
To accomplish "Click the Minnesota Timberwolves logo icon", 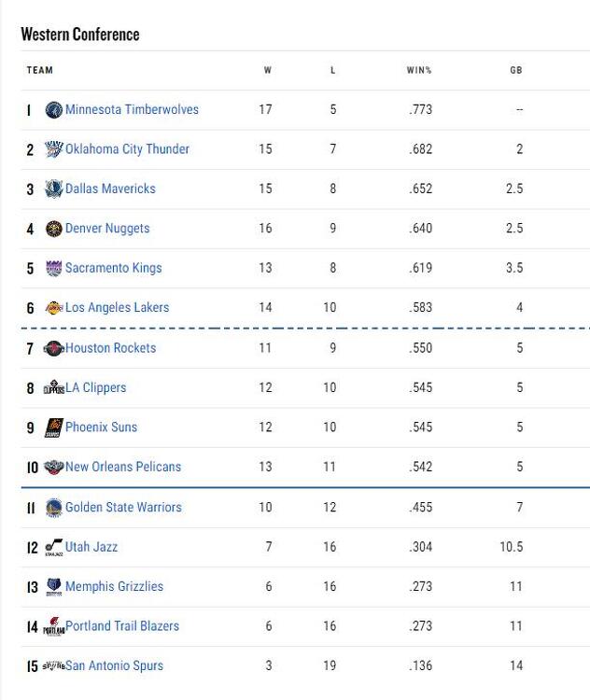I will (54, 110).
